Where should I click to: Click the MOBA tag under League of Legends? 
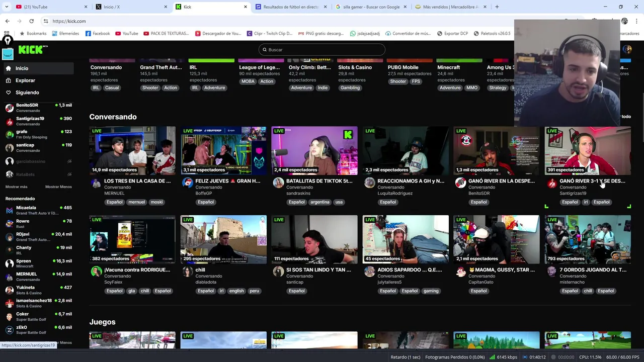click(x=248, y=81)
